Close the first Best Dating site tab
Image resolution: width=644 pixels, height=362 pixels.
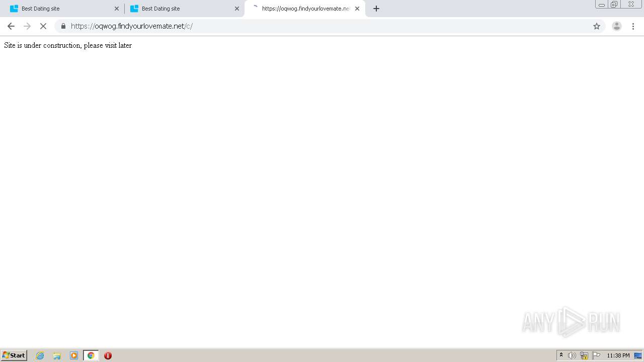(x=117, y=9)
